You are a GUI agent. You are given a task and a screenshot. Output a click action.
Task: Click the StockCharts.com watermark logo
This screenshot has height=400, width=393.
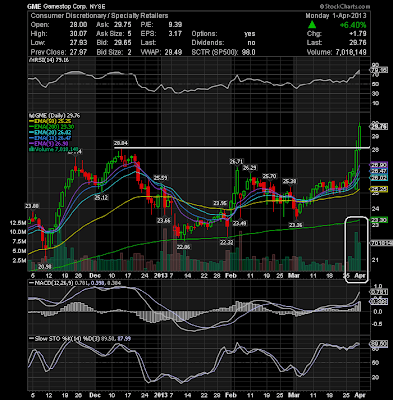pos(345,6)
